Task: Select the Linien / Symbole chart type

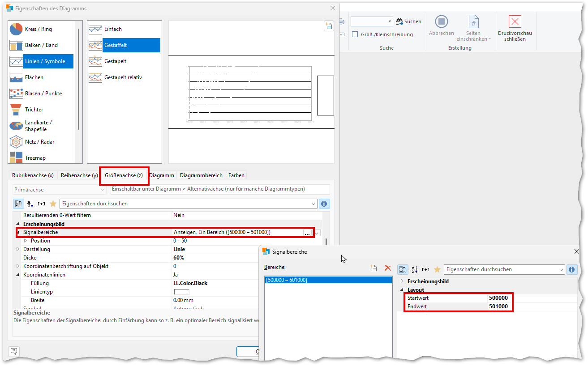Action: click(x=41, y=61)
